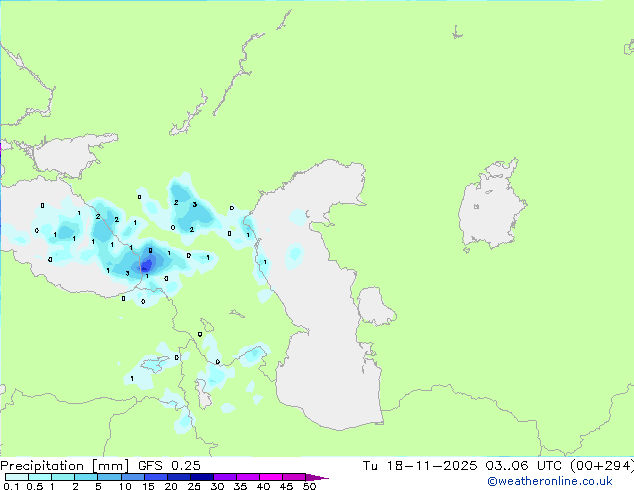Screen dimensions: 634x490
Task: Pick the 2–5 mm legend swatch
Action: pos(86,477)
